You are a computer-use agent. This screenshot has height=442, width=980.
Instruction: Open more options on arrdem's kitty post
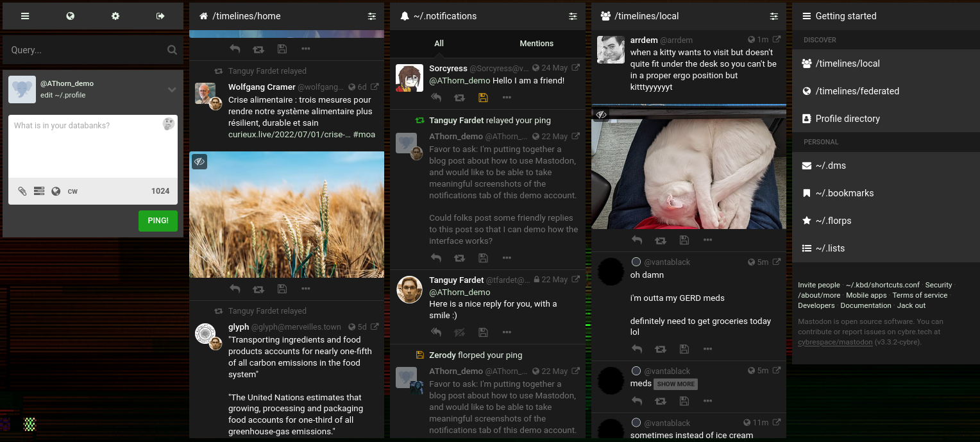pos(707,240)
